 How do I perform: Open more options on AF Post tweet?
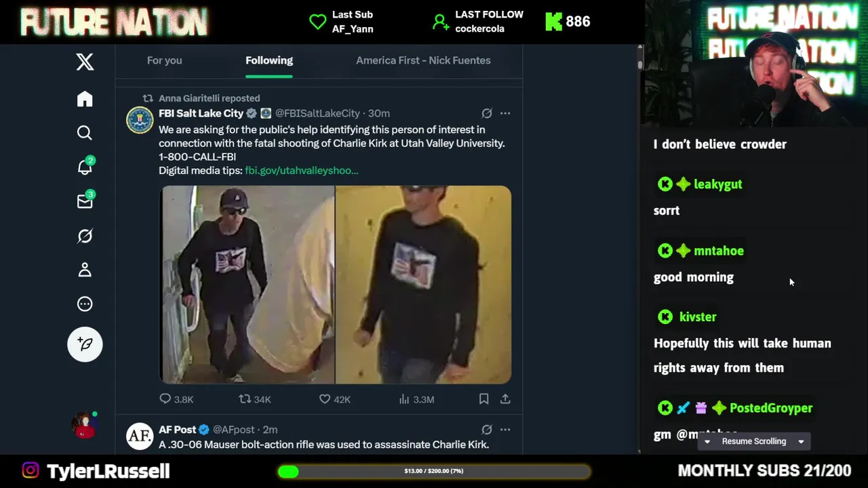[505, 430]
